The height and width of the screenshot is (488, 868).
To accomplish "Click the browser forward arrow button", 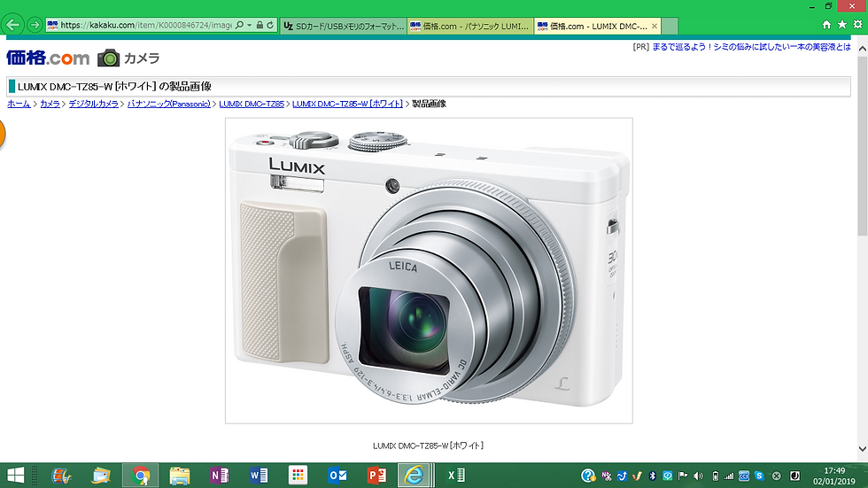I will (35, 25).
